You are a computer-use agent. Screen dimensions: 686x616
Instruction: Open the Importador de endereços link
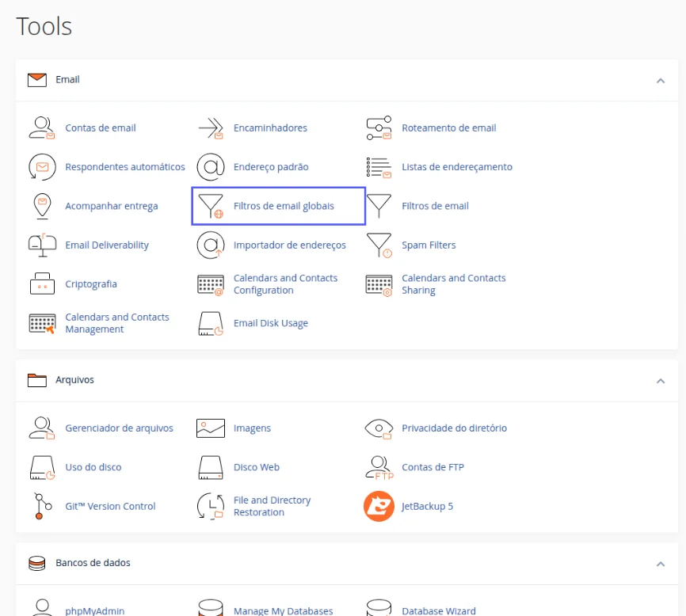coord(290,245)
